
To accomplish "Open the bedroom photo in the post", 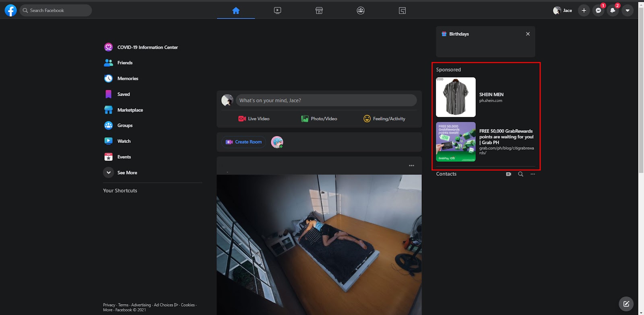I will [x=319, y=245].
